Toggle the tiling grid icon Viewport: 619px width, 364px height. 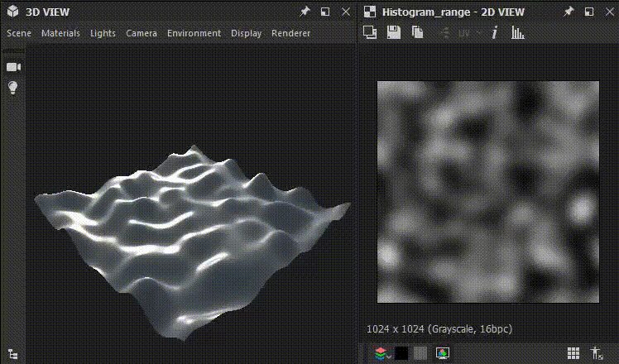[x=573, y=353]
